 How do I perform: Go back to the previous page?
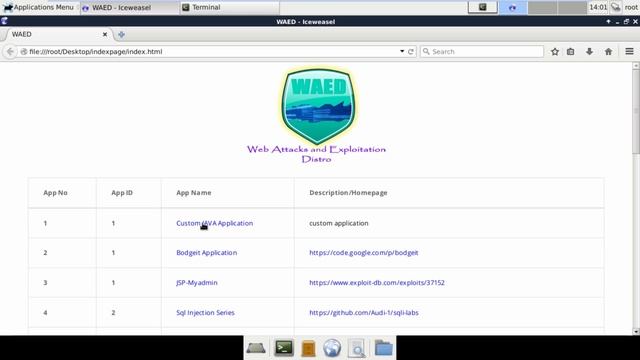[x=10, y=51]
